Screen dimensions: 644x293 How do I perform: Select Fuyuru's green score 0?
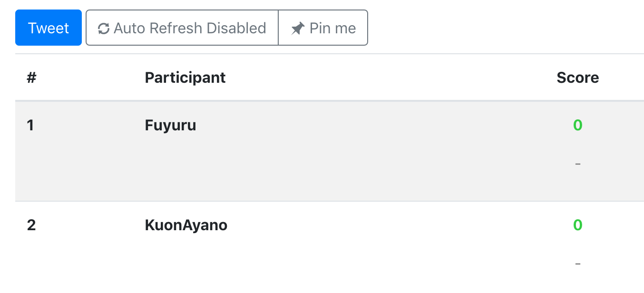click(577, 125)
